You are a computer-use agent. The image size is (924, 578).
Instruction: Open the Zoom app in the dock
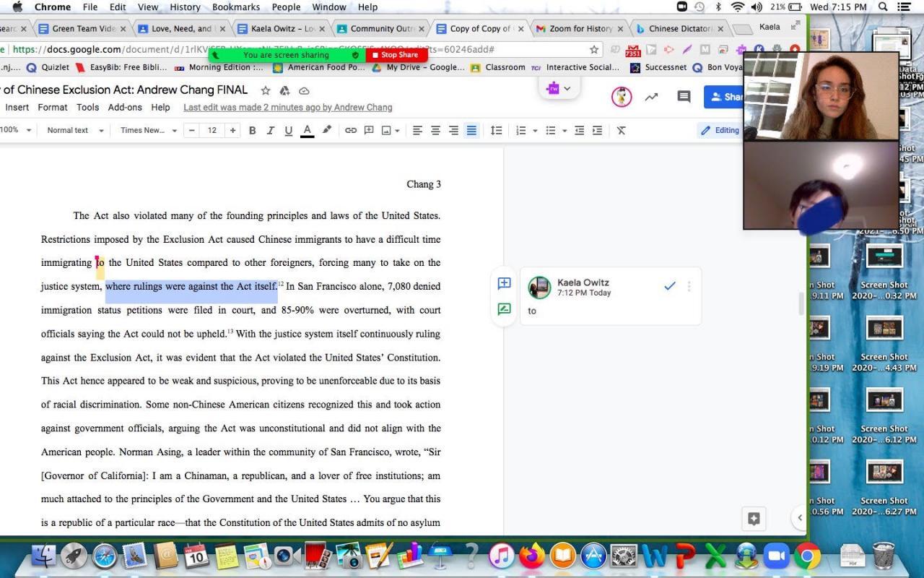pyautogui.click(x=777, y=556)
